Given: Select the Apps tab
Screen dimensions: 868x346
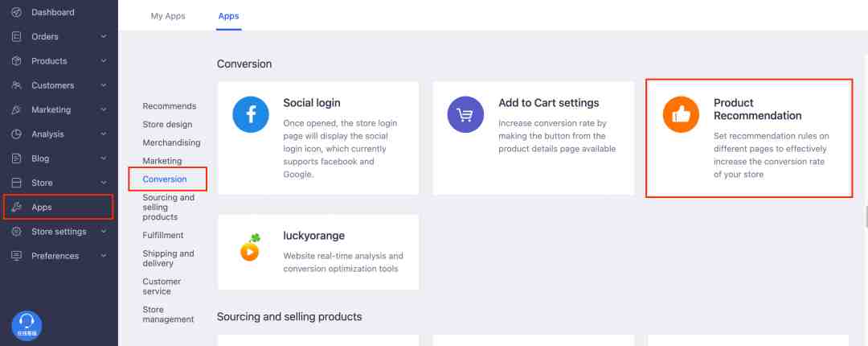Looking at the screenshot, I should click(x=228, y=16).
